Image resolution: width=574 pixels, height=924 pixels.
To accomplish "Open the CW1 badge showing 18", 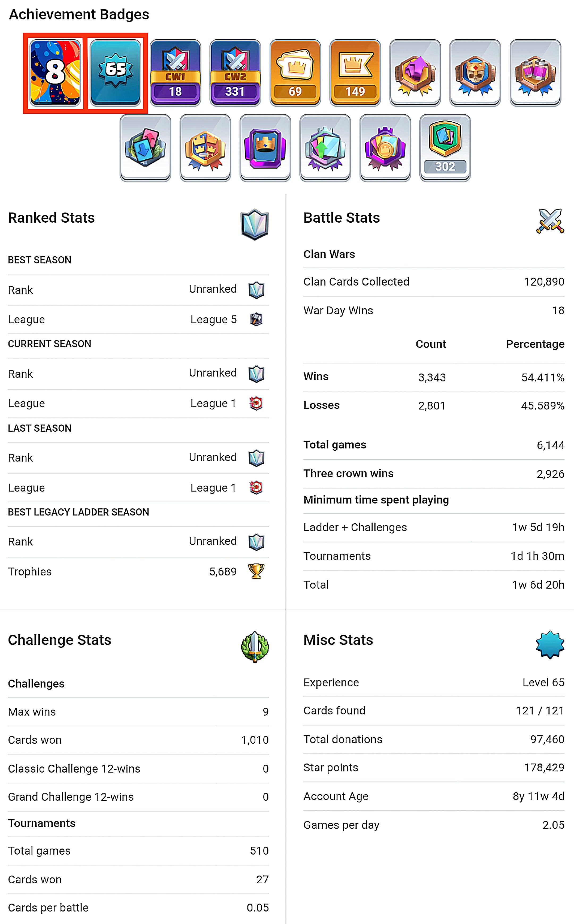I will point(175,73).
